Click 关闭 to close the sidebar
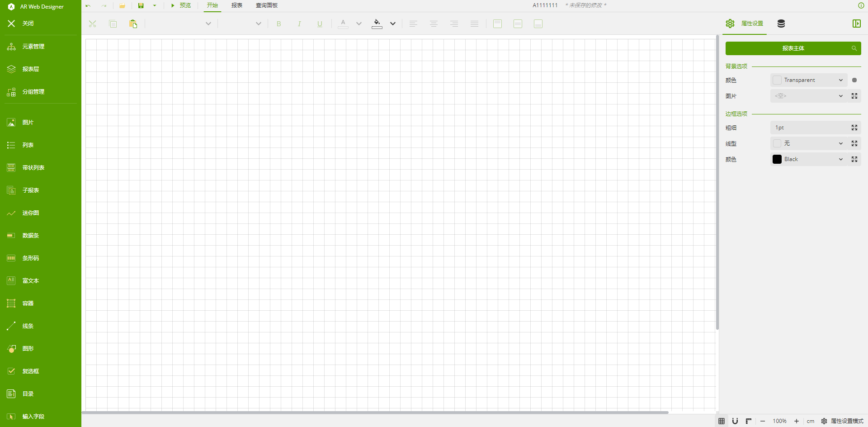The width and height of the screenshot is (868, 427). tap(27, 24)
